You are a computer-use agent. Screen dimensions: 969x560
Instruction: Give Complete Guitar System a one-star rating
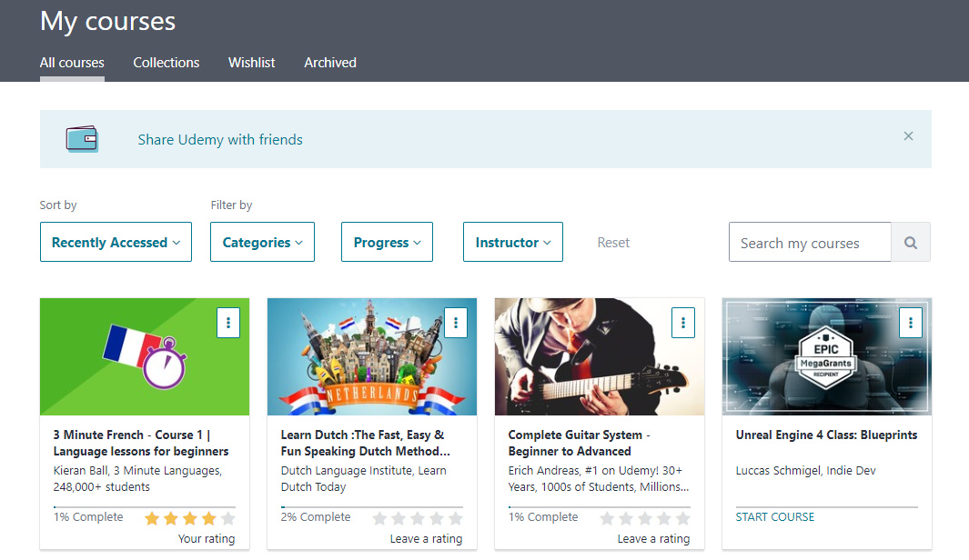tap(607, 518)
